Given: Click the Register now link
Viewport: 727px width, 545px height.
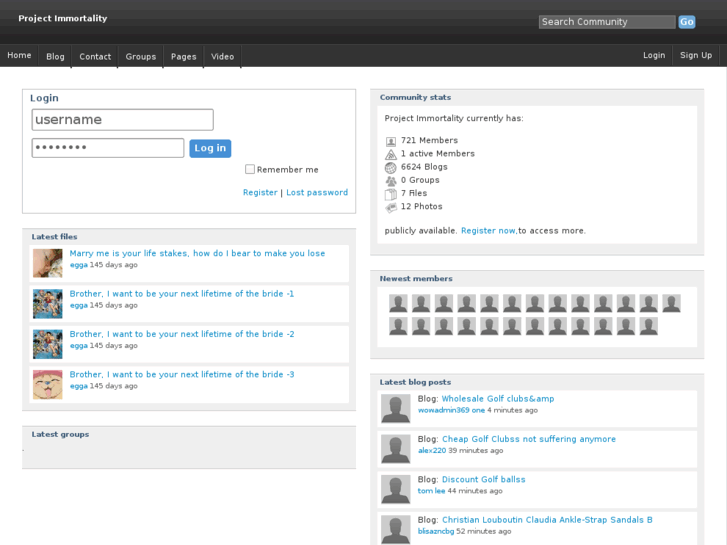Looking at the screenshot, I should 488,231.
